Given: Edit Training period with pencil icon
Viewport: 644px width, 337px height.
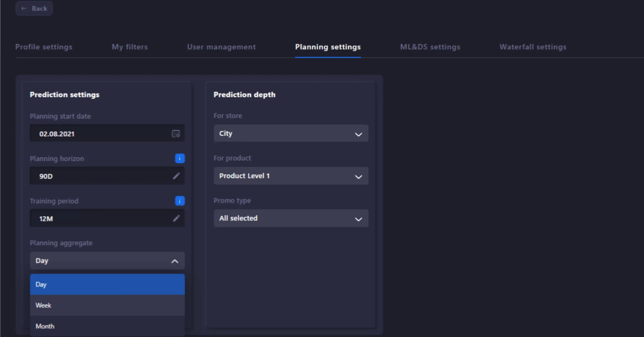Looking at the screenshot, I should [176, 218].
